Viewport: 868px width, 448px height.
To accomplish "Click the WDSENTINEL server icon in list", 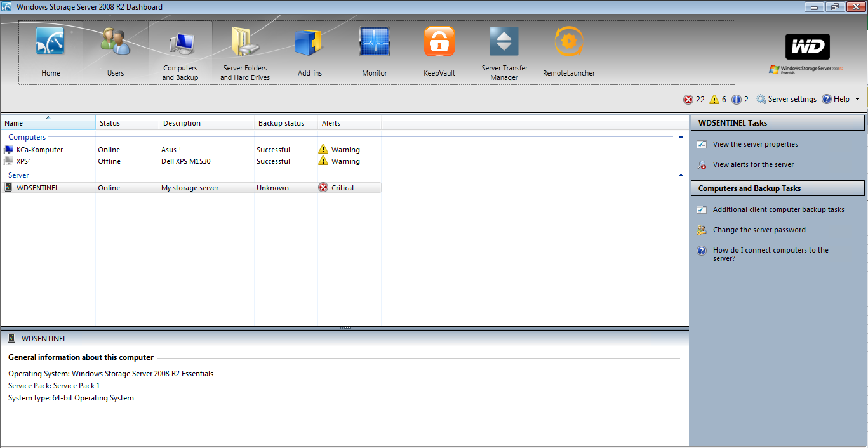I will pyautogui.click(x=8, y=188).
